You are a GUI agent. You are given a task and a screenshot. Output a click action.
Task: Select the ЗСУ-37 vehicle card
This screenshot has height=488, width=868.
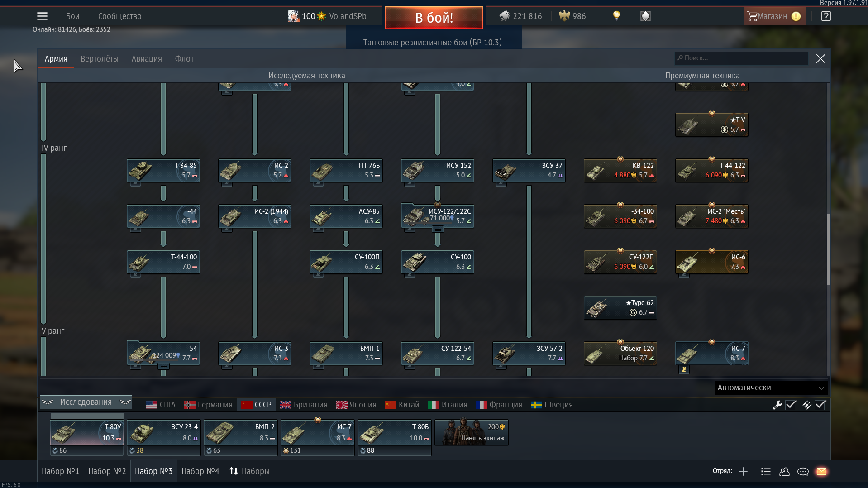pos(529,171)
